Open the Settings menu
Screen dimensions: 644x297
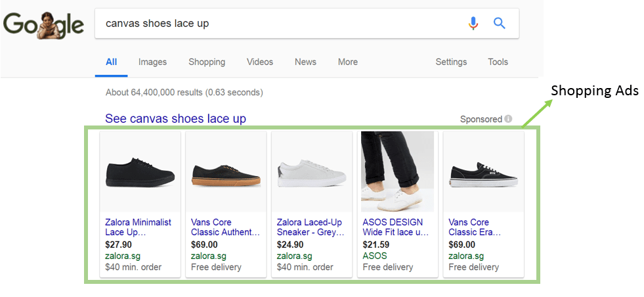click(451, 62)
